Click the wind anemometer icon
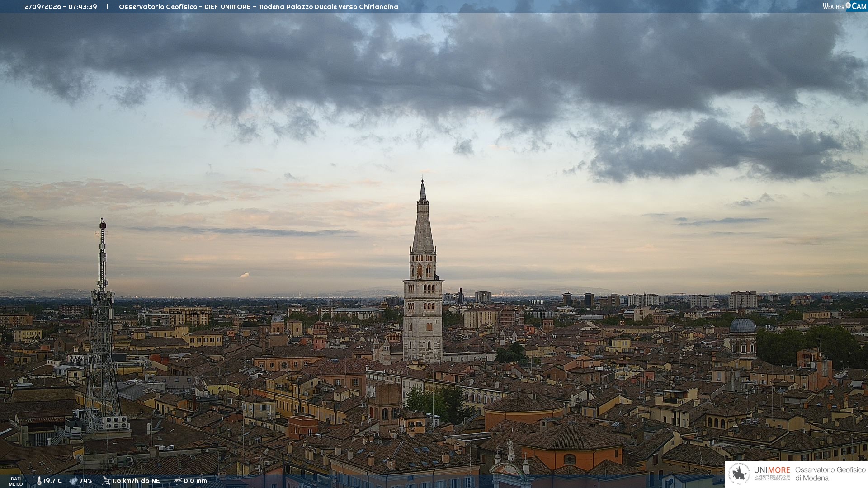Image resolution: width=868 pixels, height=488 pixels. 106,481
